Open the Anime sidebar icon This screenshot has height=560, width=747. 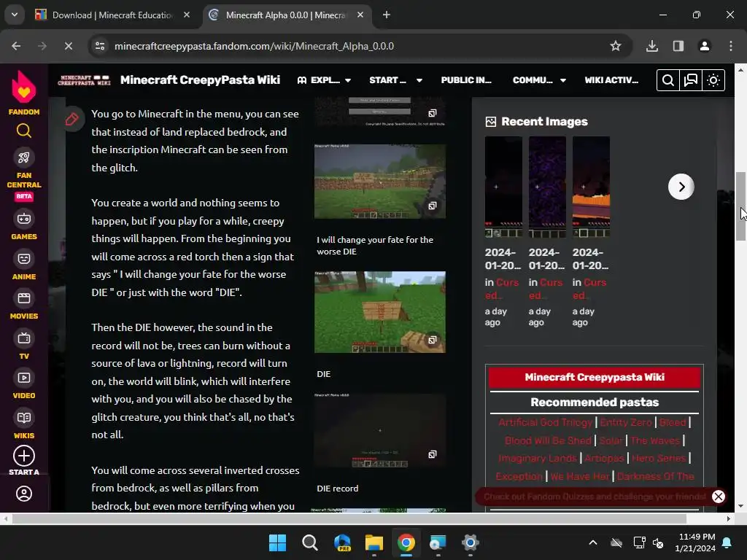tap(24, 259)
